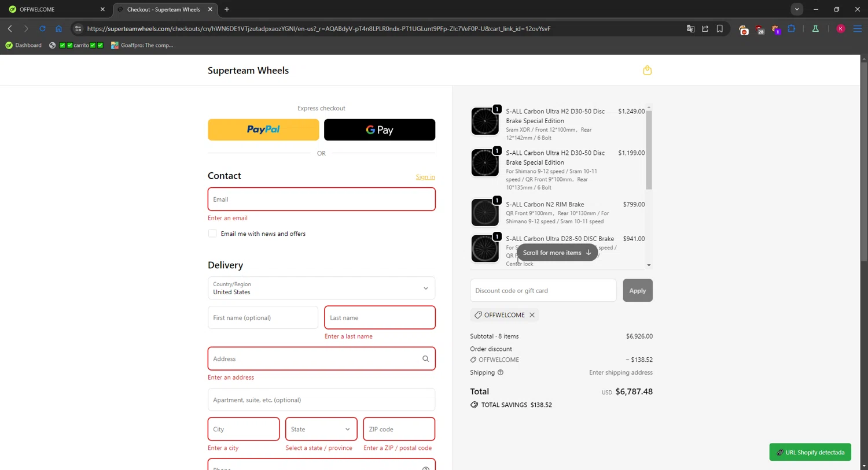Focus the Apartment, suite, etc. field

click(x=321, y=399)
